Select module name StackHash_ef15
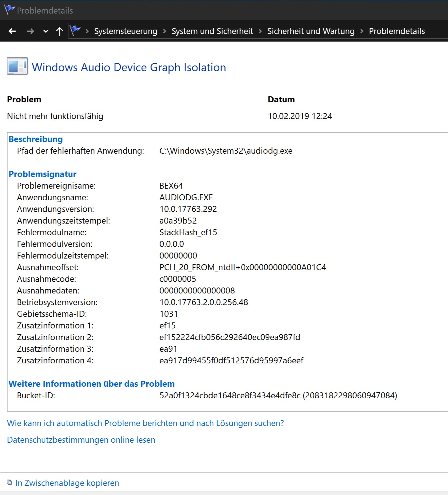Image resolution: width=448 pixels, height=495 pixels. [x=188, y=232]
